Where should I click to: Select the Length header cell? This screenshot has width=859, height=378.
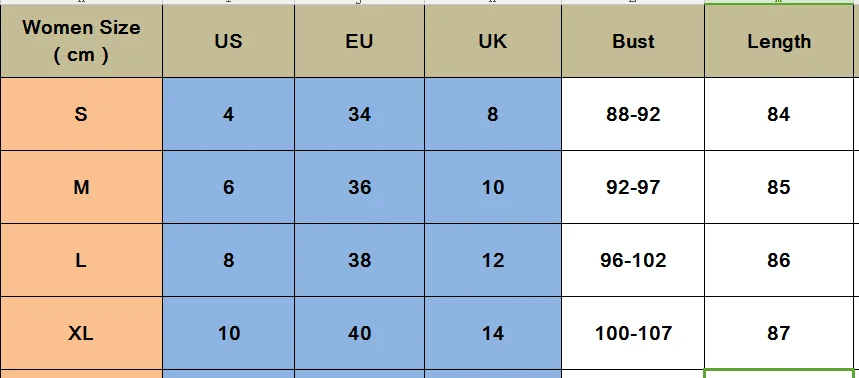click(779, 41)
